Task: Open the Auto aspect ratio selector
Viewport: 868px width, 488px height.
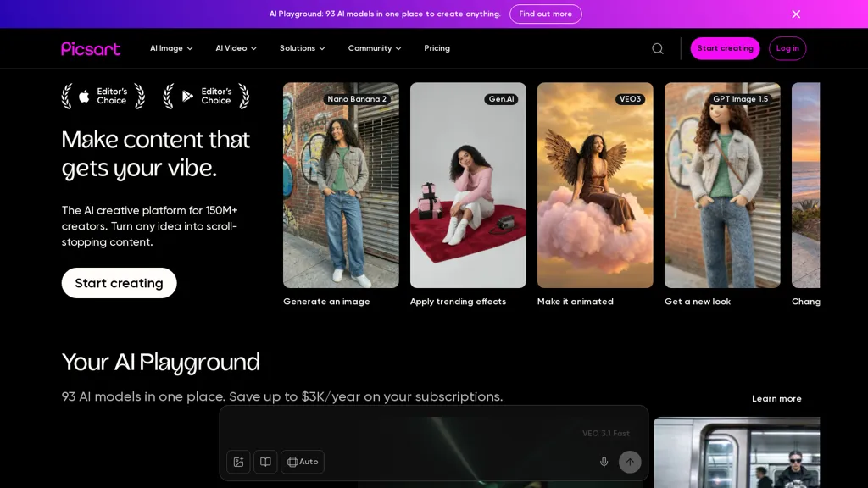Action: [x=303, y=462]
